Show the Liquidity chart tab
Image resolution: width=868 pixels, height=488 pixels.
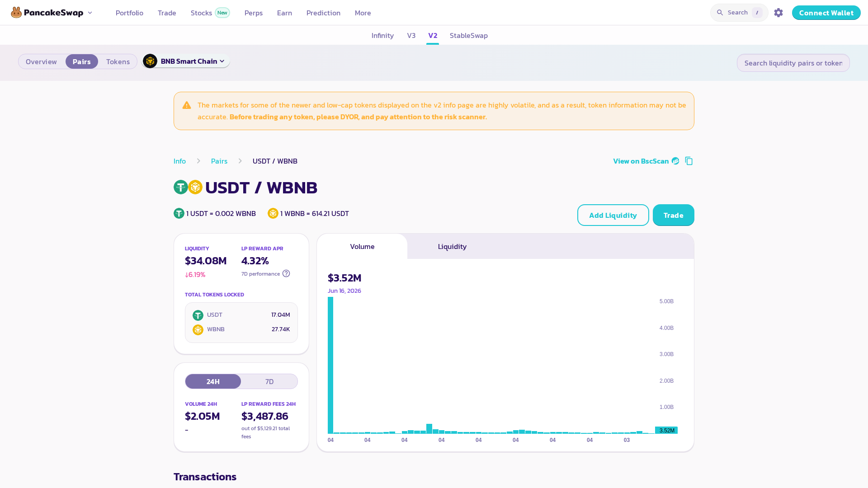[x=452, y=246]
